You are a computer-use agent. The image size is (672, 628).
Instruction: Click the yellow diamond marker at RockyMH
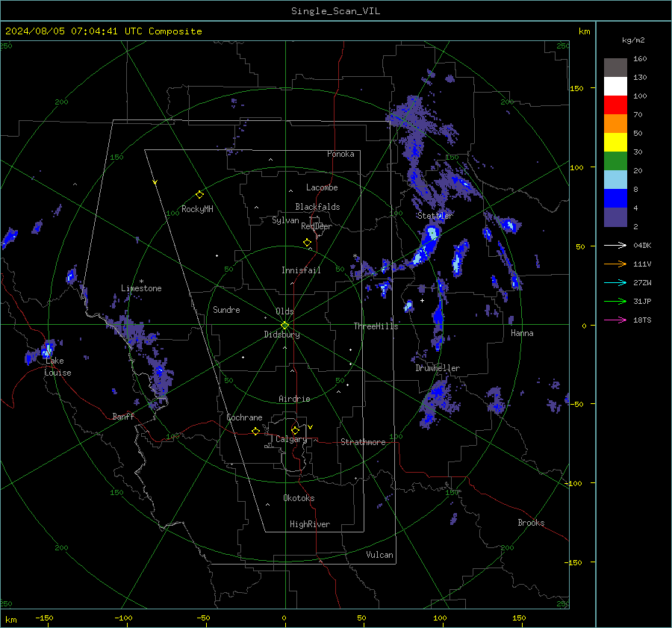(x=199, y=195)
